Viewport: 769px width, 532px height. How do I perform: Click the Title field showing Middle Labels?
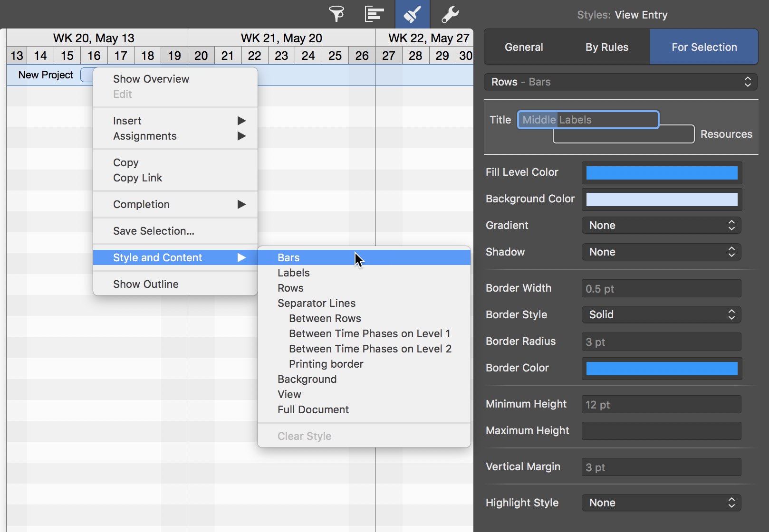pyautogui.click(x=588, y=120)
